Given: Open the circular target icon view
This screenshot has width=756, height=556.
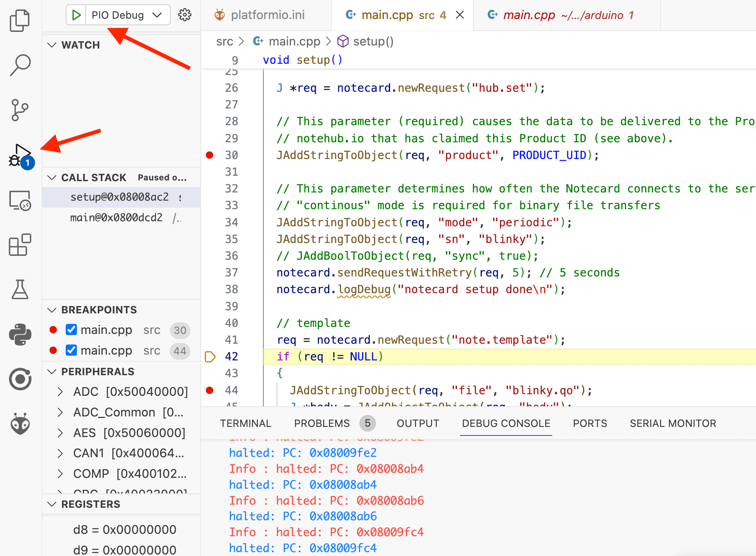Looking at the screenshot, I should [20, 379].
